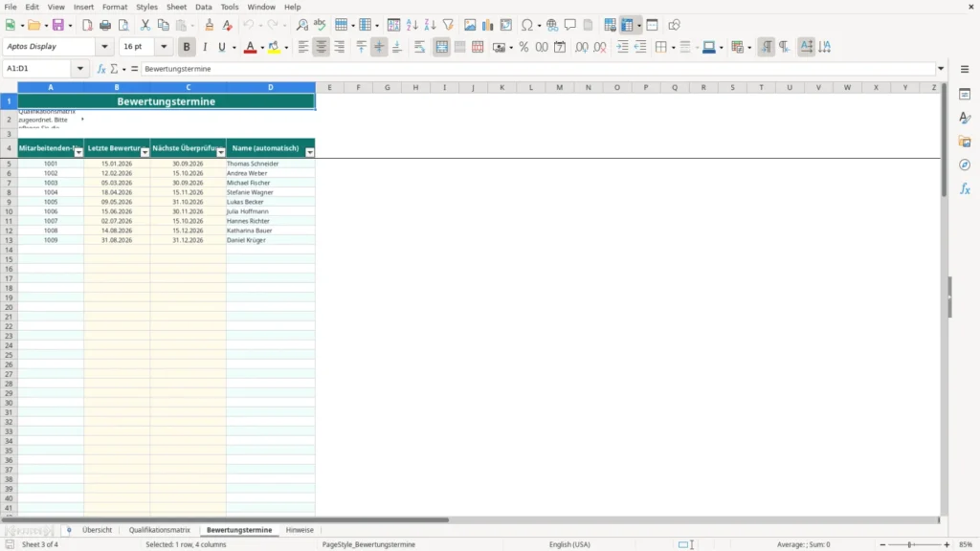The image size is (980, 551).
Task: Select column header E
Action: click(329, 87)
